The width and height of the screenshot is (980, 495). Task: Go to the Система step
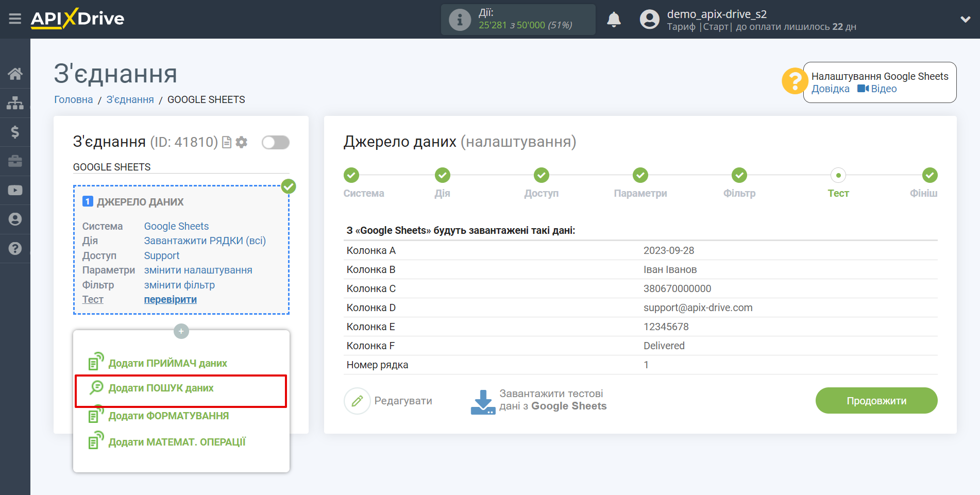[x=351, y=175]
